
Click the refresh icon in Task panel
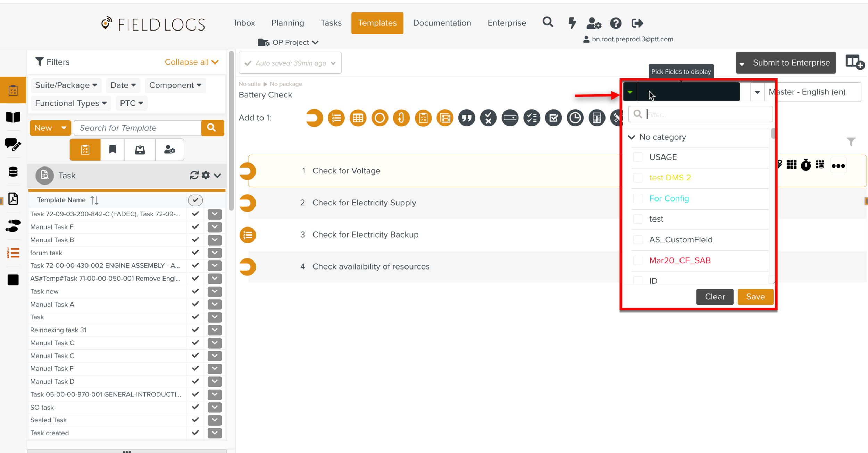pos(194,175)
